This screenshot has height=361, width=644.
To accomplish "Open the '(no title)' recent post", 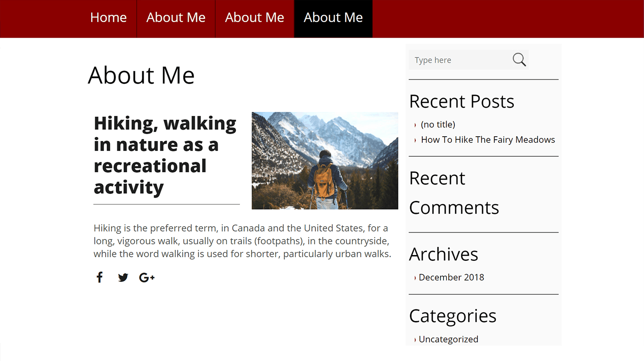I will (438, 125).
